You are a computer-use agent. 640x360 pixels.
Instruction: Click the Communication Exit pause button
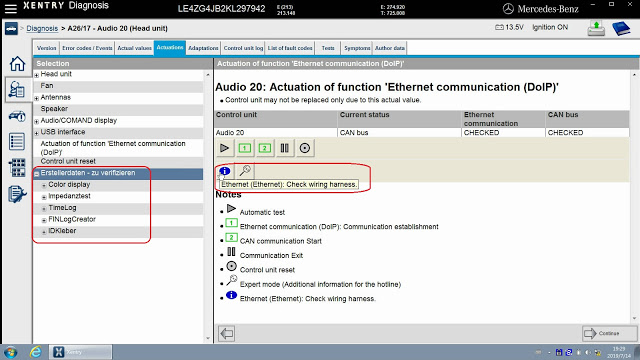click(x=284, y=148)
